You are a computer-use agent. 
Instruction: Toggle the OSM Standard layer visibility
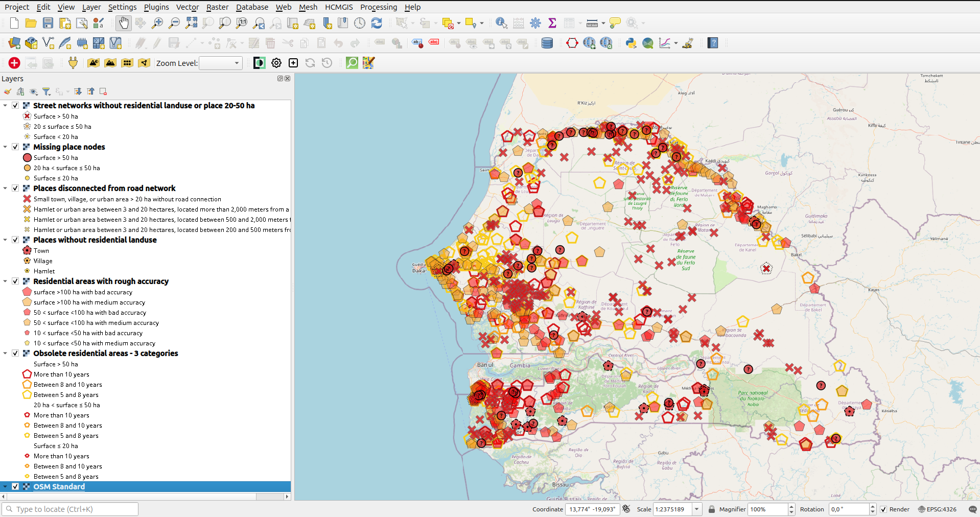point(15,487)
